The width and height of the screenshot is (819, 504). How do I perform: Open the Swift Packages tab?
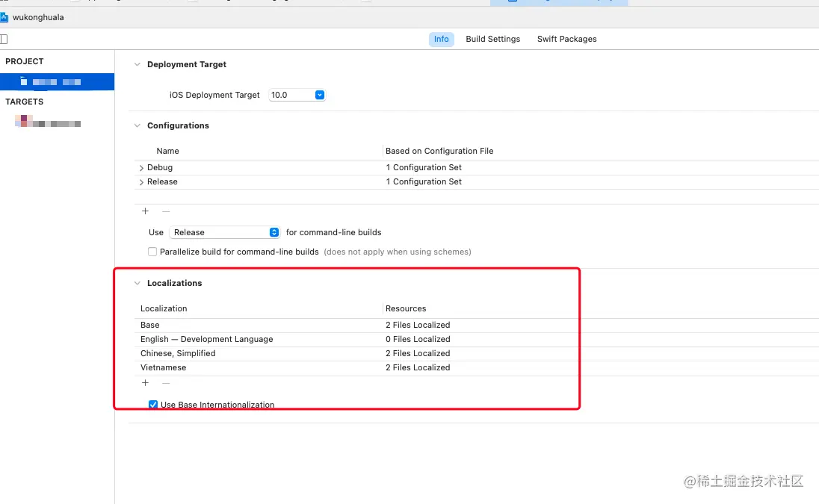(x=566, y=39)
